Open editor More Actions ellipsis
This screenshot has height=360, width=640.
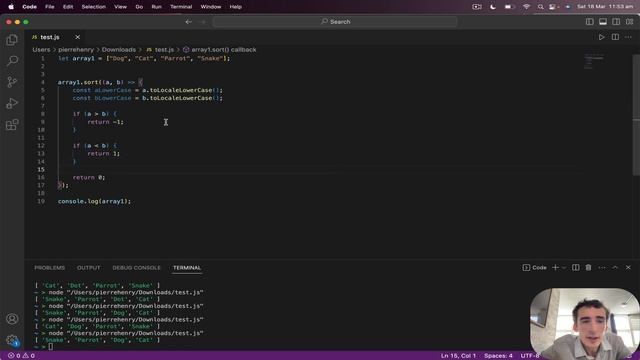pyautogui.click(x=628, y=37)
